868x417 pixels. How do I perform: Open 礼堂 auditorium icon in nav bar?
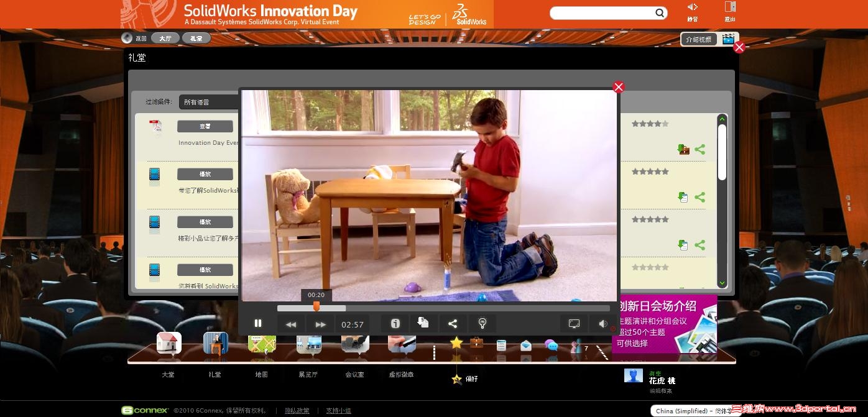(215, 343)
